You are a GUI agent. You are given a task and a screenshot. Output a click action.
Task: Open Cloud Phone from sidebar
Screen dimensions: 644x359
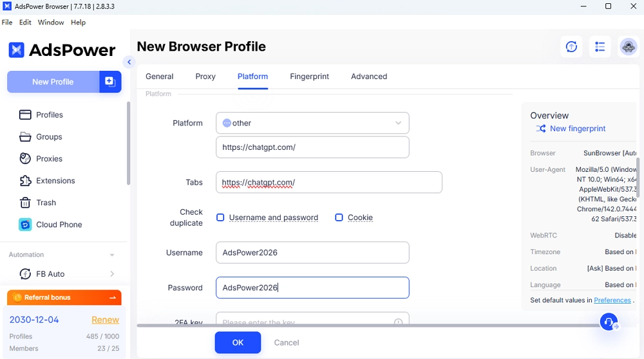click(59, 225)
